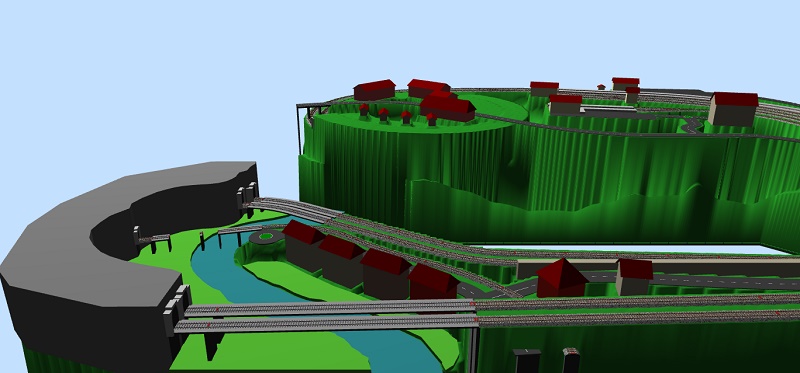Click the curved viaduct entering the upper tunnel
Image resolution: width=800 pixels, height=373 pixels.
coord(291,208)
